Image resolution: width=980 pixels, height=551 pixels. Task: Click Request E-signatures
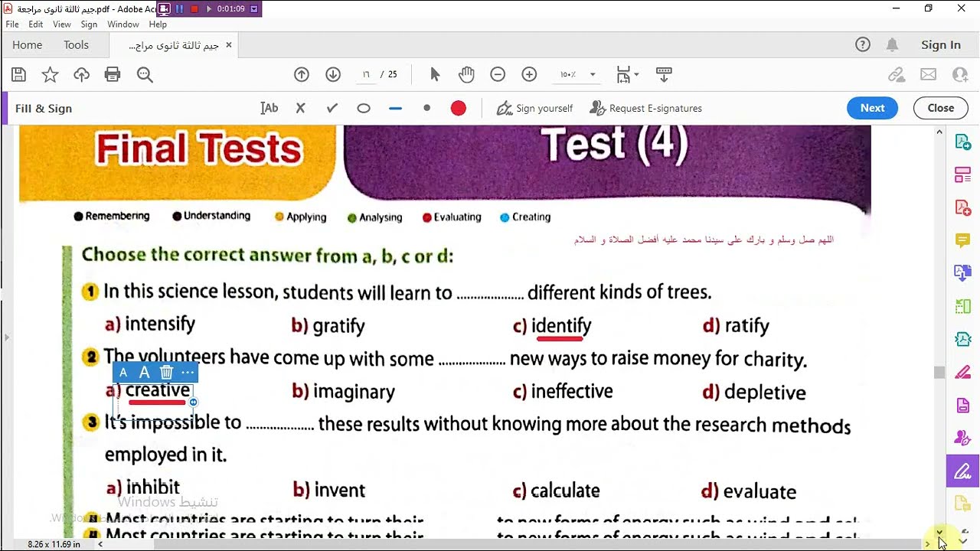(x=645, y=108)
